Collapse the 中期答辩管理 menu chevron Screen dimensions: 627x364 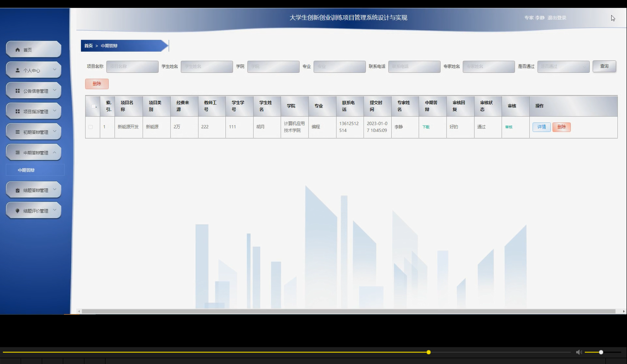click(55, 152)
